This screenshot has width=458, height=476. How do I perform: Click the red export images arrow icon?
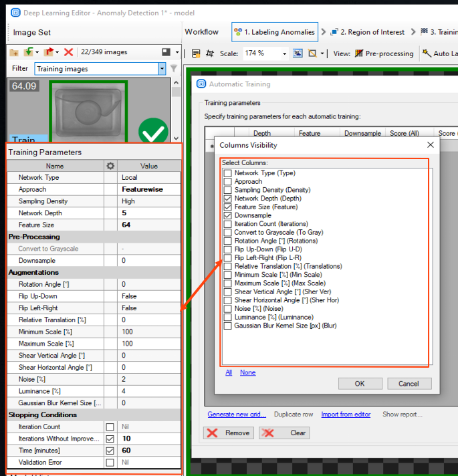(49, 52)
